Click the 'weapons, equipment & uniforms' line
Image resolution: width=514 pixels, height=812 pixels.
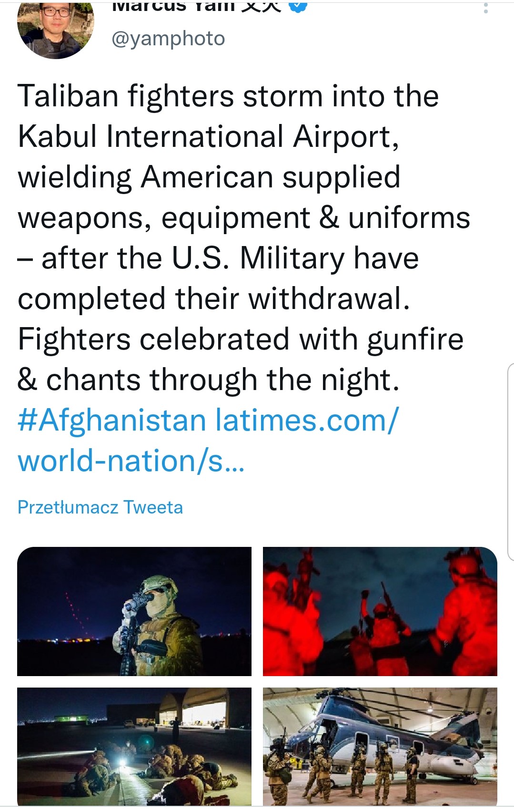coord(244,218)
